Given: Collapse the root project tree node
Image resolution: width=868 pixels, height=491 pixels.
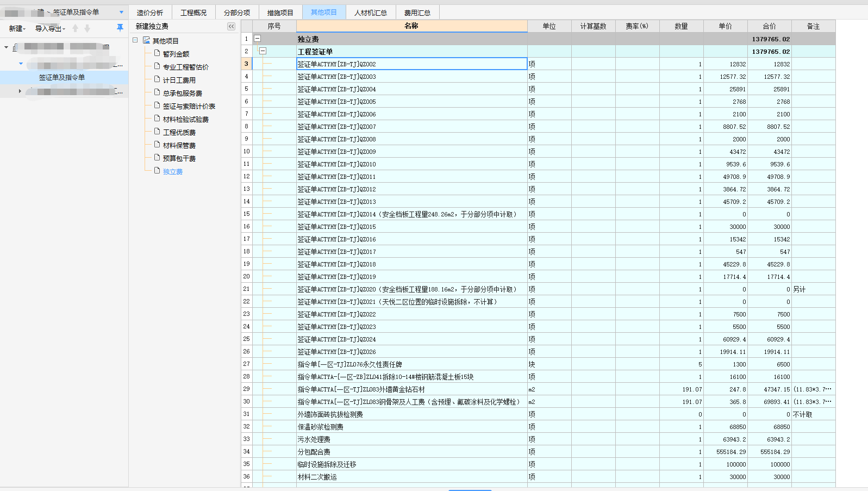Looking at the screenshot, I should click(x=6, y=47).
